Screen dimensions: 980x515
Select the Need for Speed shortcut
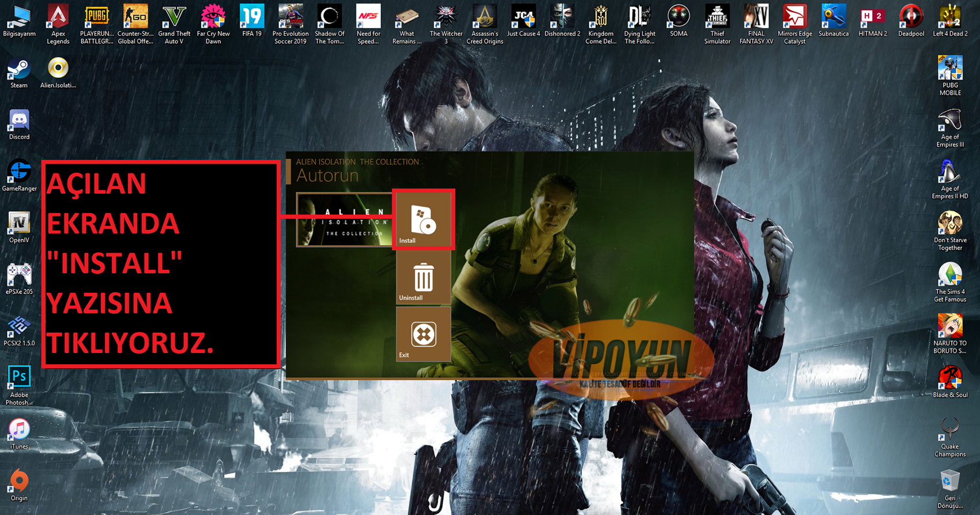(368, 24)
